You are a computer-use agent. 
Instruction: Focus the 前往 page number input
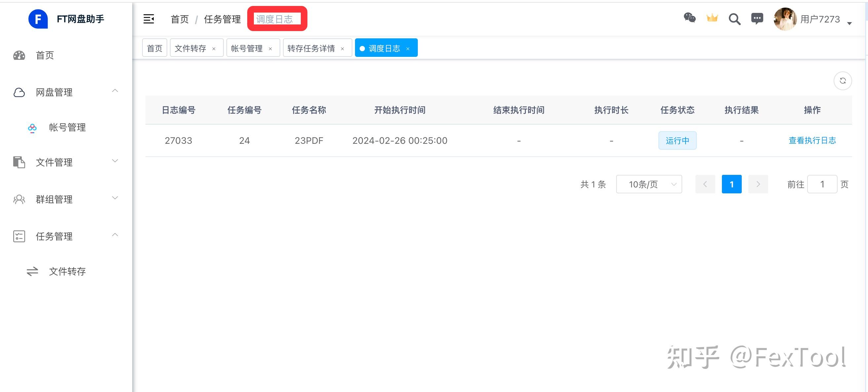[x=822, y=184]
